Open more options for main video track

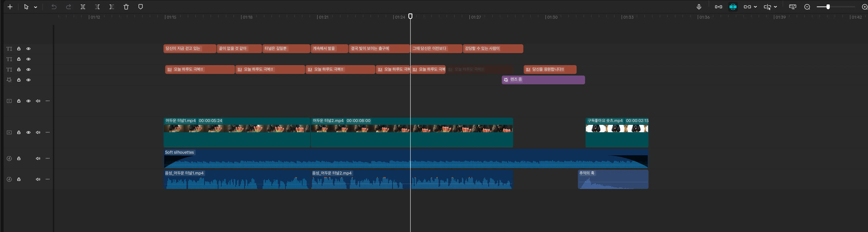(47, 132)
